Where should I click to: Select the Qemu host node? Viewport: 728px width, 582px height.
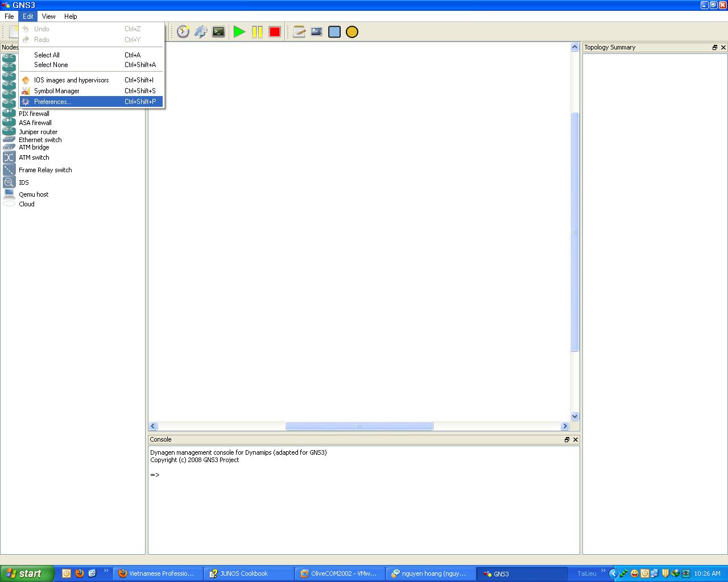point(34,194)
